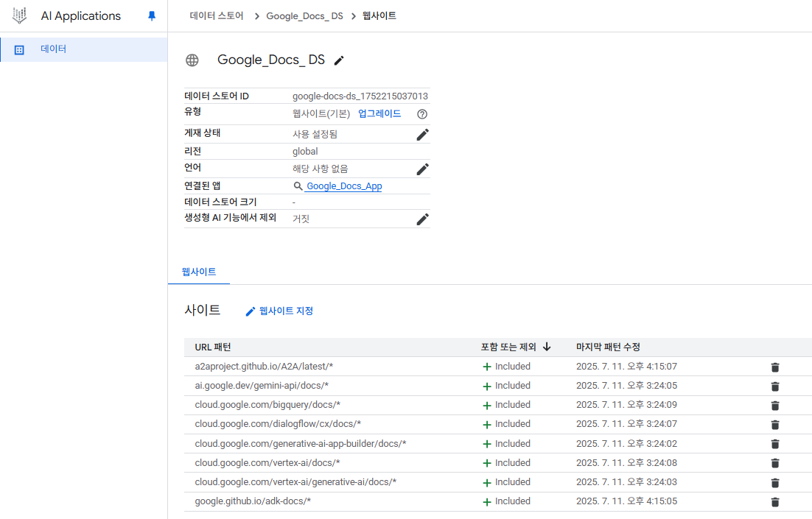Select cloud.google.com/bigquery/docs/* URL cell
812x519 pixels.
(267, 405)
